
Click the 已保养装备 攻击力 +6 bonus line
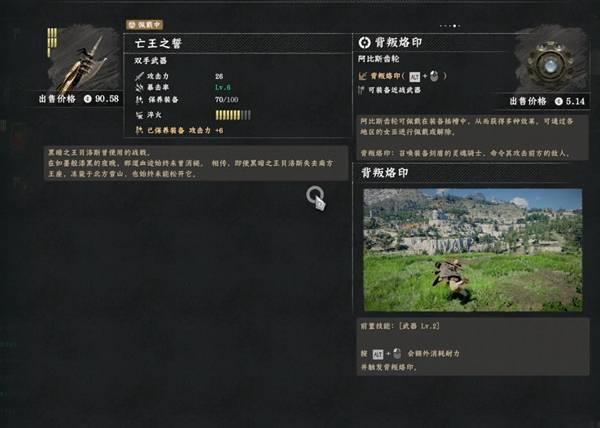180,130
